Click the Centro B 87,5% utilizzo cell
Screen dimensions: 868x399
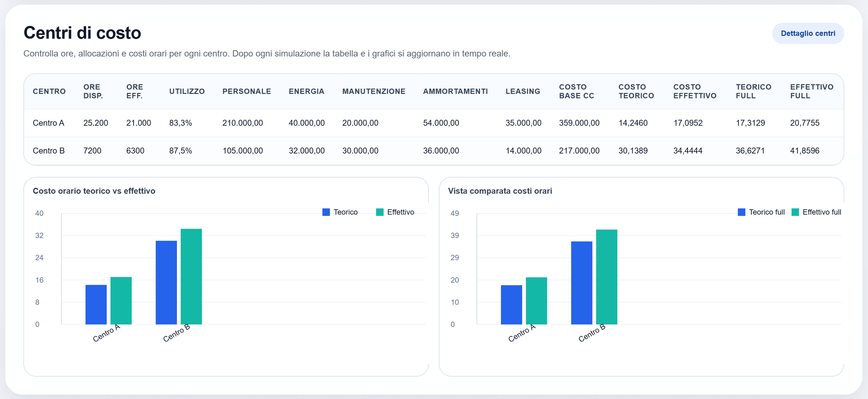pos(180,150)
